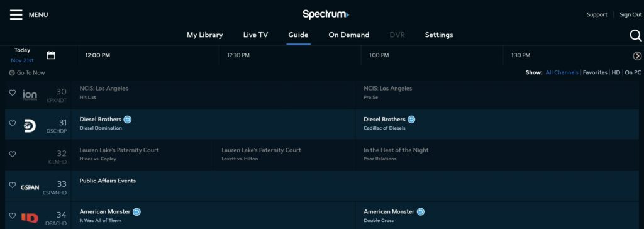This screenshot has width=644, height=229.
Task: Click the Nov 21st date
Action: tap(22, 60)
